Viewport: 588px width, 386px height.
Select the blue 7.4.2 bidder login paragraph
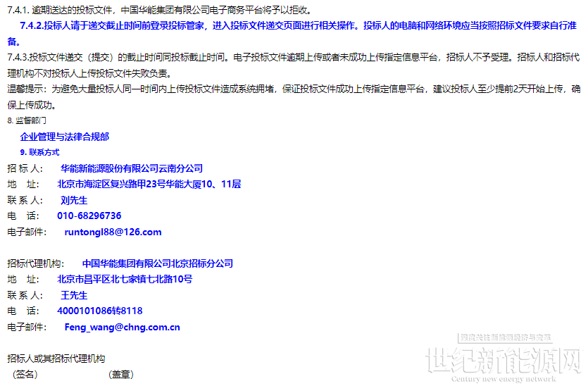292,33
